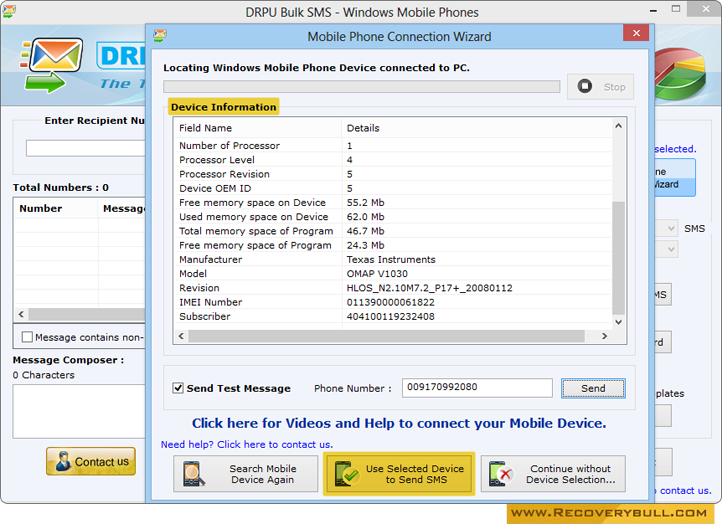Image resolution: width=722 pixels, height=524 pixels.
Task: Click the Field Name column header
Action: click(x=258, y=128)
